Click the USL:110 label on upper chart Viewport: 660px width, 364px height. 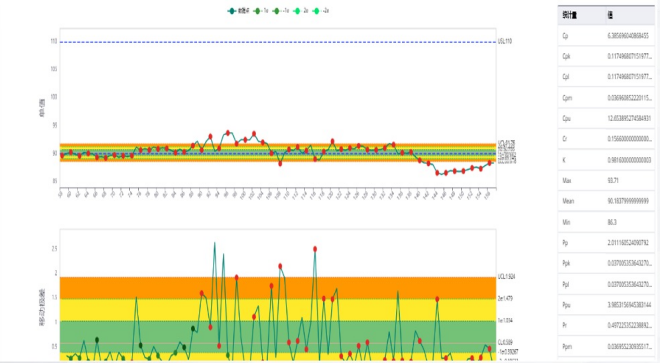(x=505, y=41)
